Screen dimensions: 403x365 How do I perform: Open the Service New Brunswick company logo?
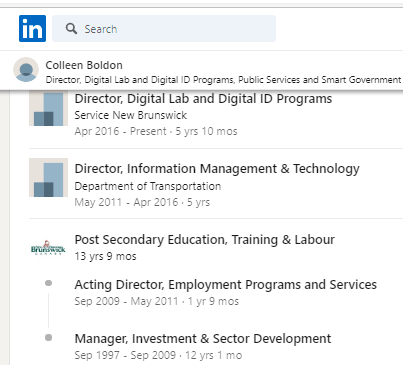(x=48, y=108)
